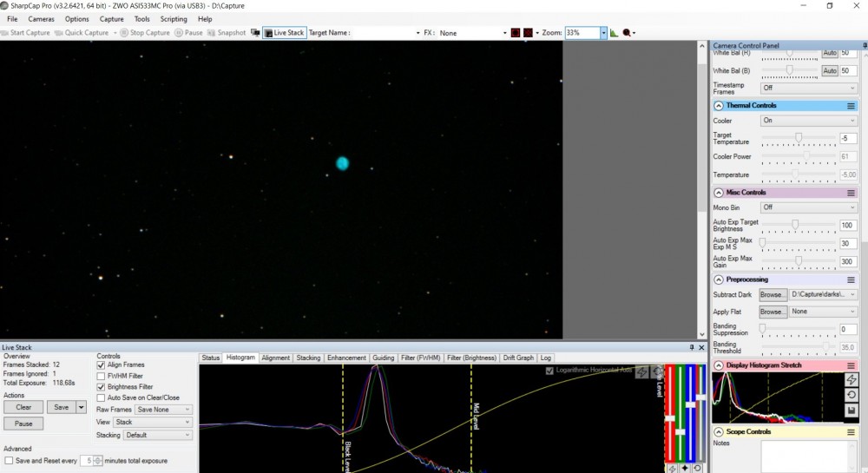This screenshot has width=868, height=473.
Task: Click the Quick Capture toolbar button
Action: coord(82,33)
